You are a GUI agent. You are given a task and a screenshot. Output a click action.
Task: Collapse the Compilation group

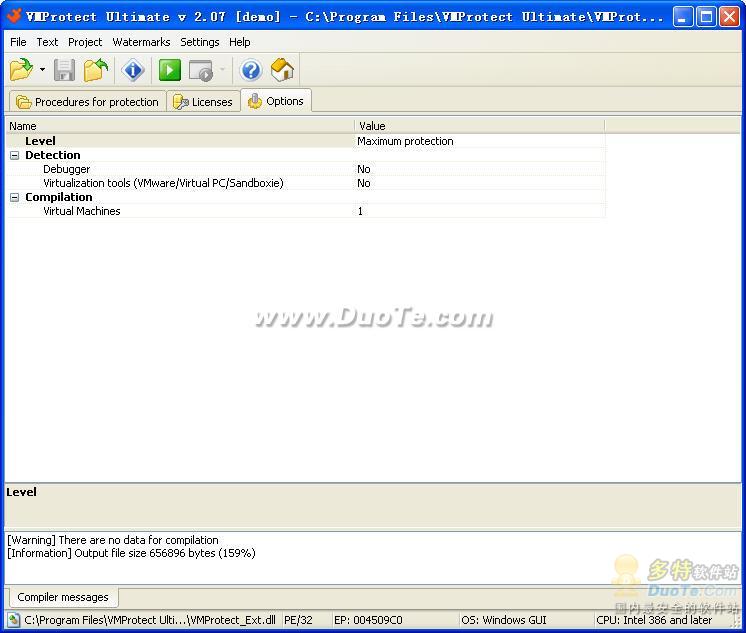point(15,197)
